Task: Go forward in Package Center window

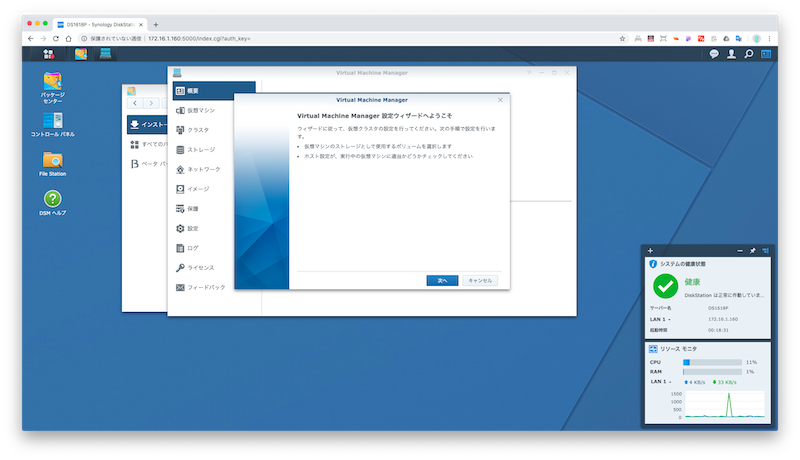Action: point(151,103)
